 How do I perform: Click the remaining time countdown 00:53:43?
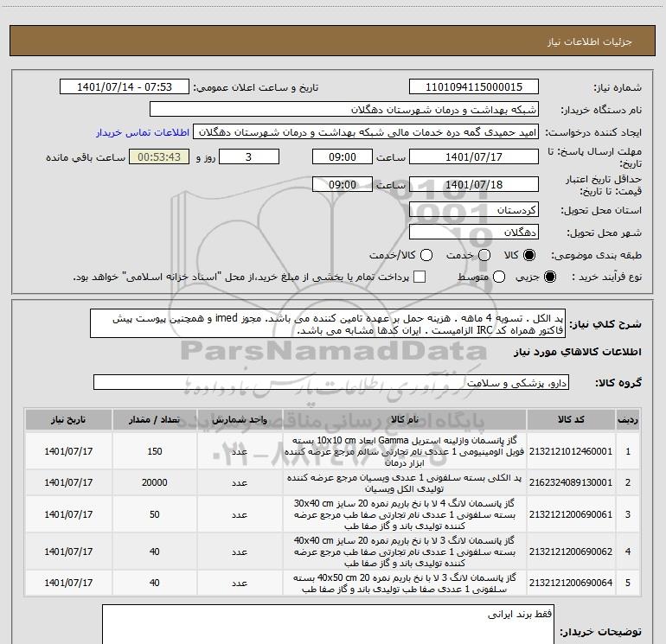click(x=159, y=156)
